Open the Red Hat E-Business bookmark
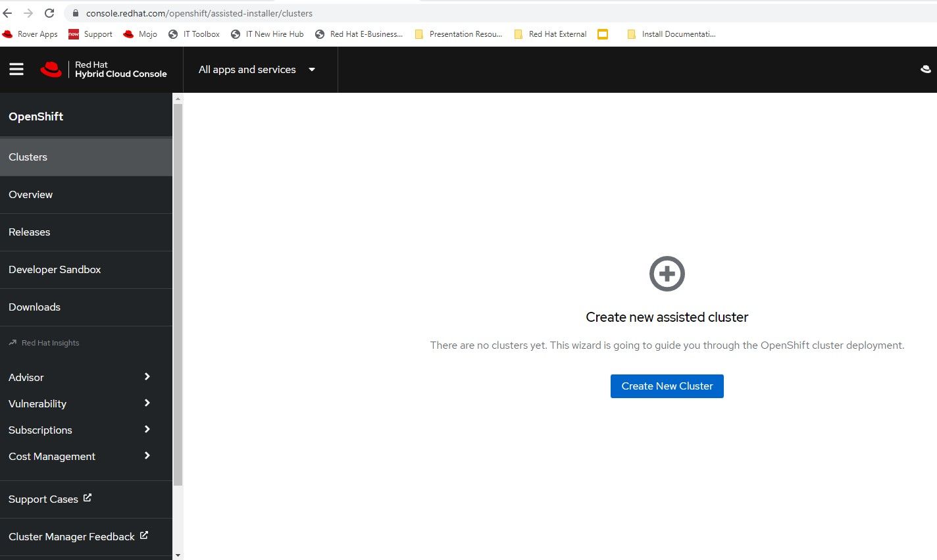The height and width of the screenshot is (560, 937). (x=359, y=34)
